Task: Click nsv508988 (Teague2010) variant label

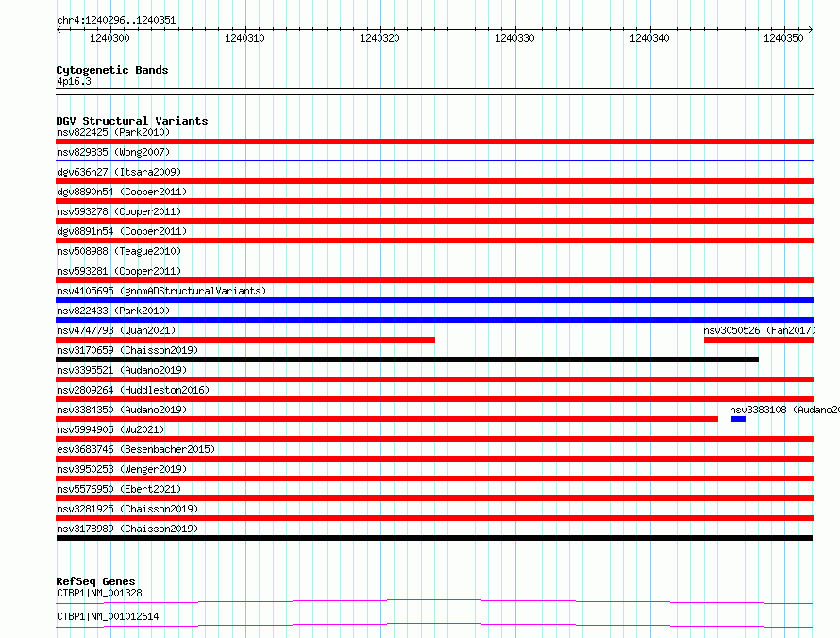Action: (x=119, y=251)
